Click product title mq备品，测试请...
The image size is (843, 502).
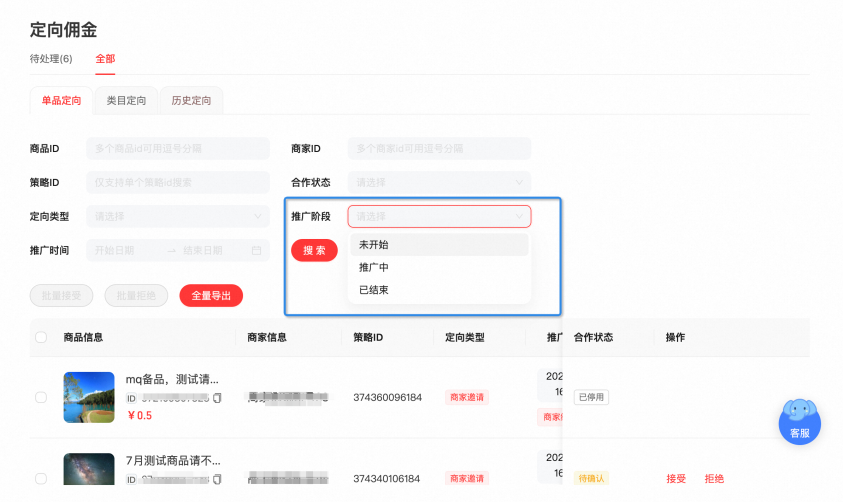pyautogui.click(x=172, y=379)
